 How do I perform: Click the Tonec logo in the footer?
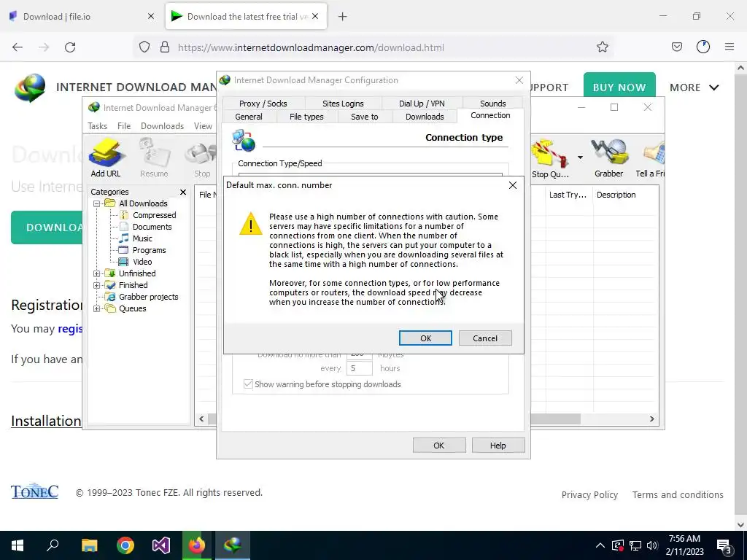point(35,491)
